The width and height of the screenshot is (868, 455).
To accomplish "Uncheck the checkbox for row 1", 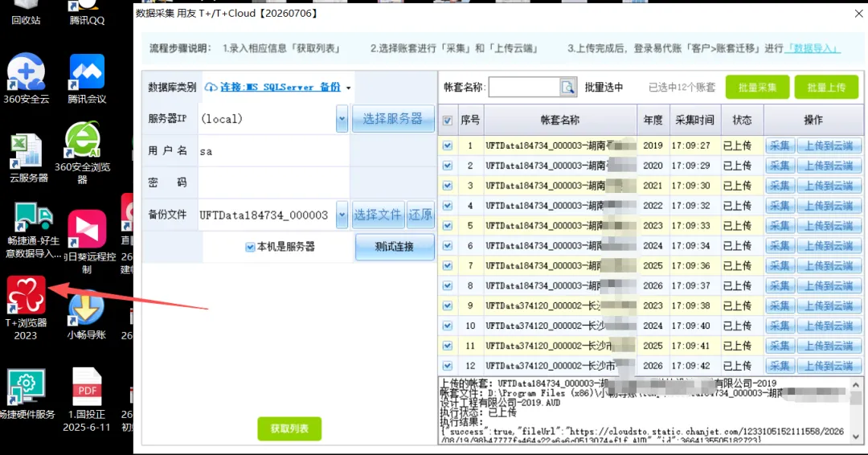I will point(448,146).
